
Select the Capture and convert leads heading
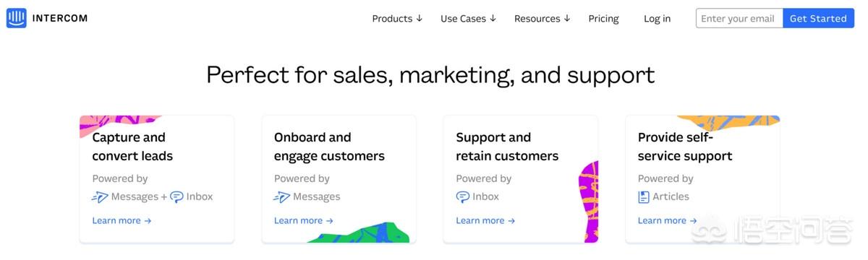pos(132,147)
